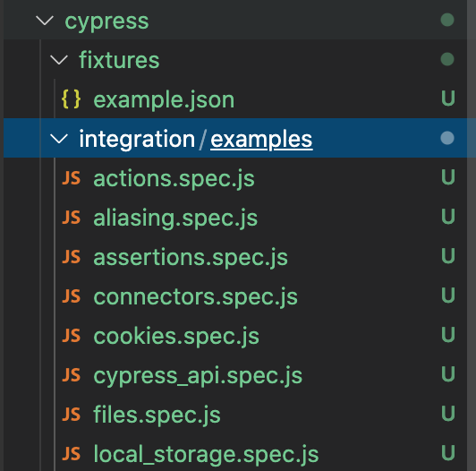Click the JS icon beside actions.spec.js

pos(71,178)
